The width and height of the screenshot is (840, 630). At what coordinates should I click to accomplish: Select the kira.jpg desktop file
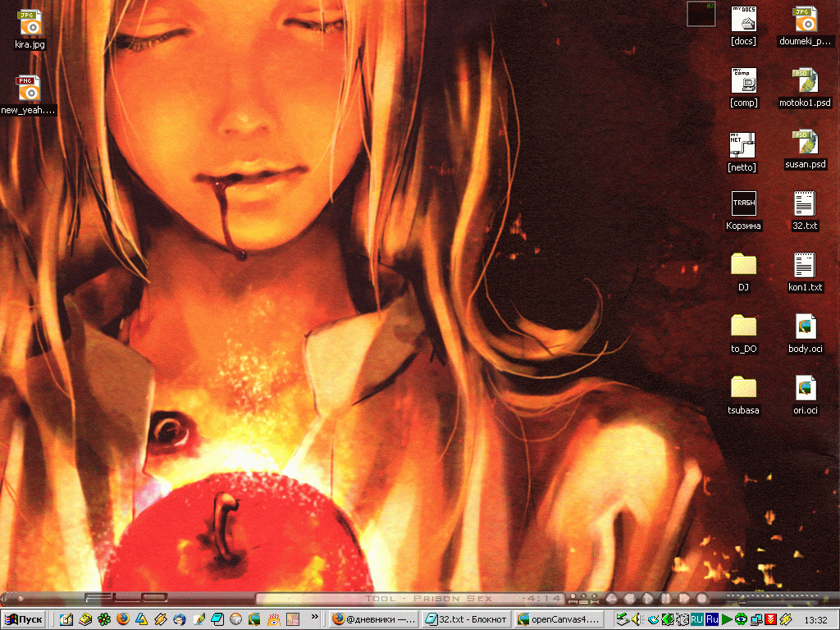(x=29, y=30)
